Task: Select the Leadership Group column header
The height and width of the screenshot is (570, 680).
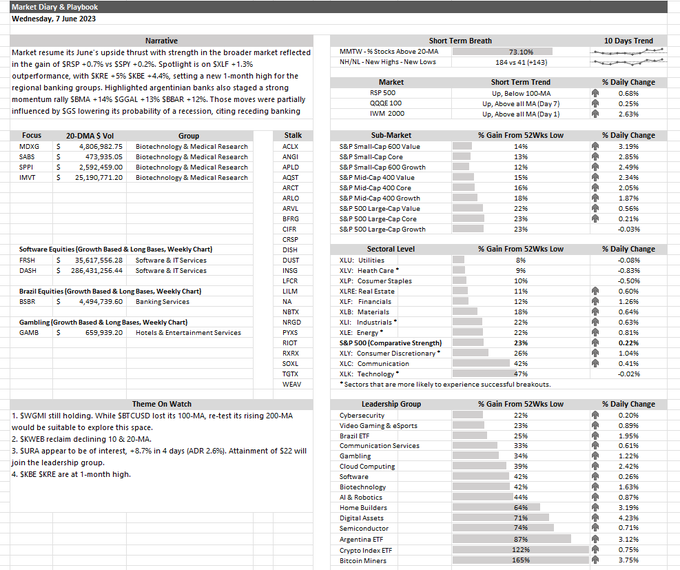Action: pyautogui.click(x=391, y=404)
